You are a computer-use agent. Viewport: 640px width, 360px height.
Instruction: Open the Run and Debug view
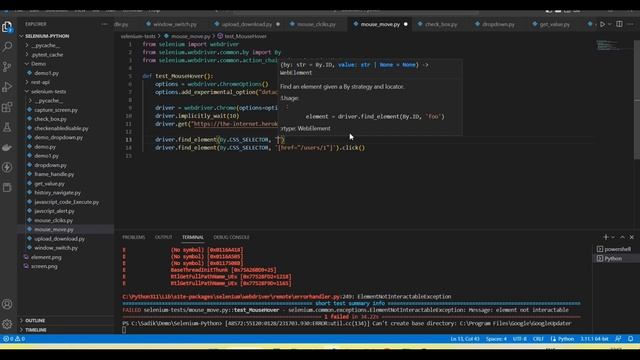[x=7, y=87]
